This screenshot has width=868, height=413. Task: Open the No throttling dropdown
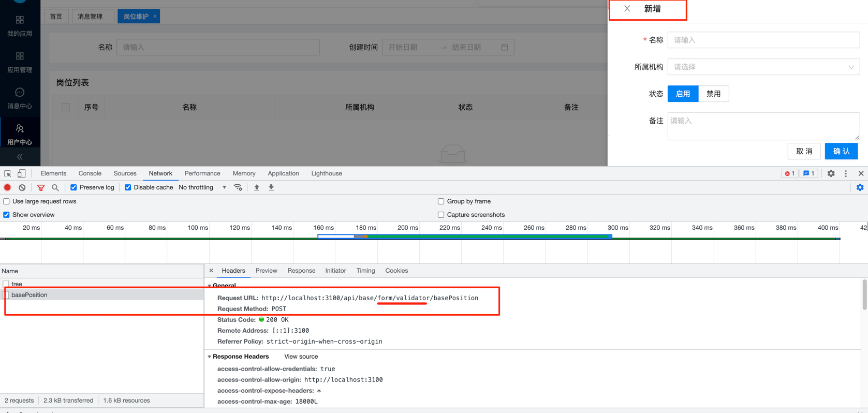click(x=202, y=187)
